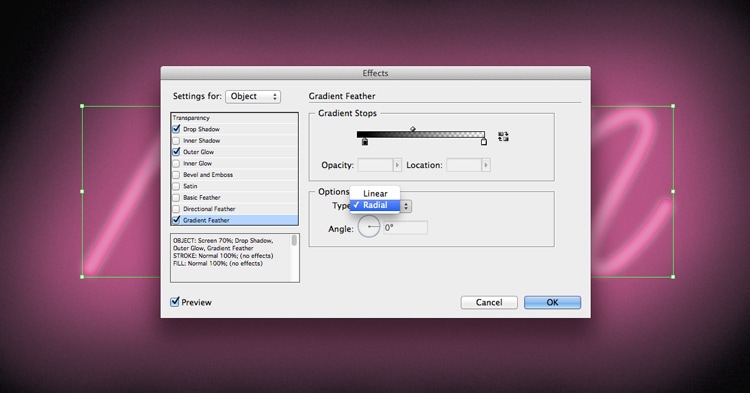This screenshot has height=393, width=750.
Task: Click the bottom-left frame handle on canvas
Action: 82,276
